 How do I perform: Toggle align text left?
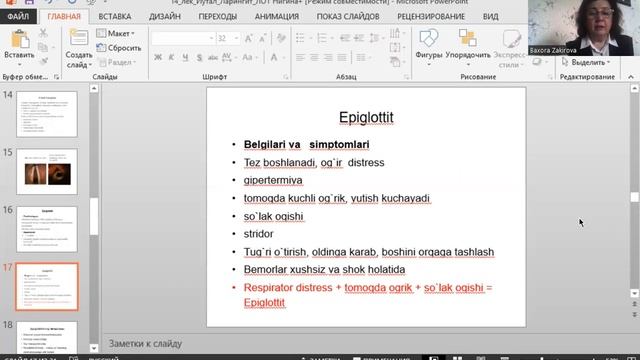300,58
